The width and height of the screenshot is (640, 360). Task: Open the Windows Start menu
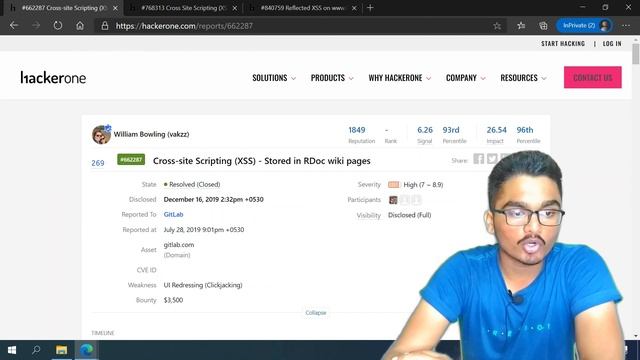[x=12, y=350]
